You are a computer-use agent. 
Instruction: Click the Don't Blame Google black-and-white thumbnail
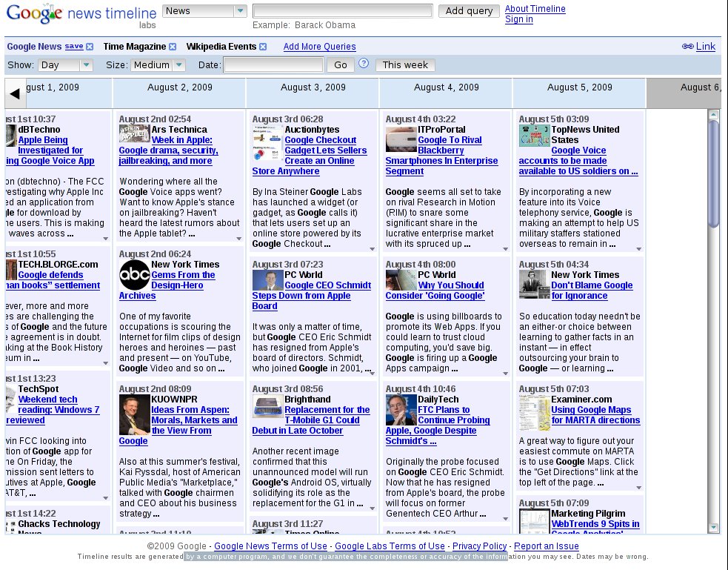pos(534,284)
